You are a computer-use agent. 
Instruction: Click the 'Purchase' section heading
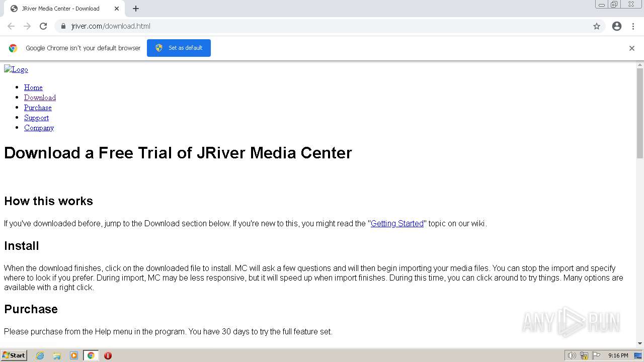(x=31, y=309)
